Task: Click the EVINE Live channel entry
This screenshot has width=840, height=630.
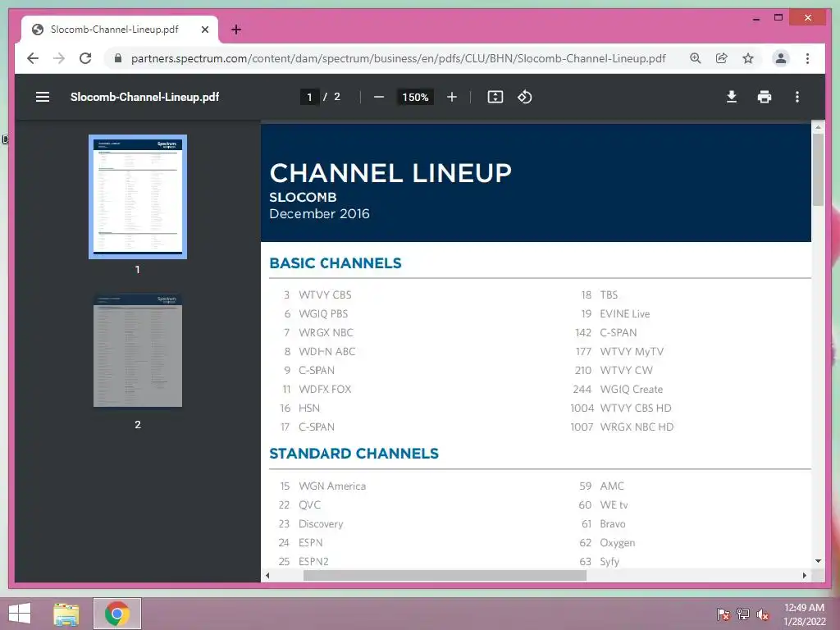Action: 615,314
